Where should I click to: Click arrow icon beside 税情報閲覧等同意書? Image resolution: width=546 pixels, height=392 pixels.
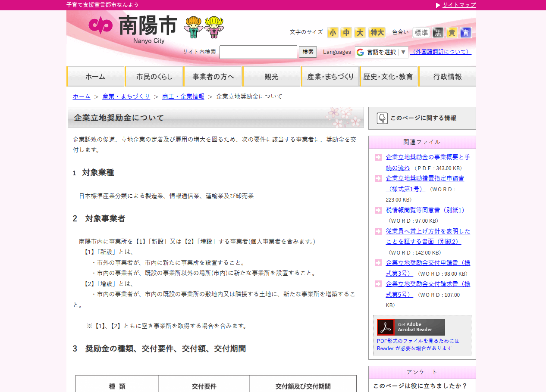click(x=378, y=210)
